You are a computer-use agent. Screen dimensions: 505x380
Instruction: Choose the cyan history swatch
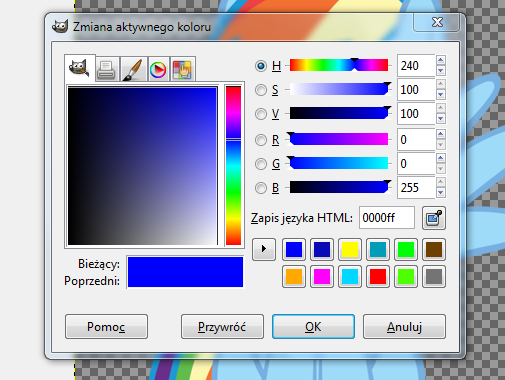click(350, 276)
